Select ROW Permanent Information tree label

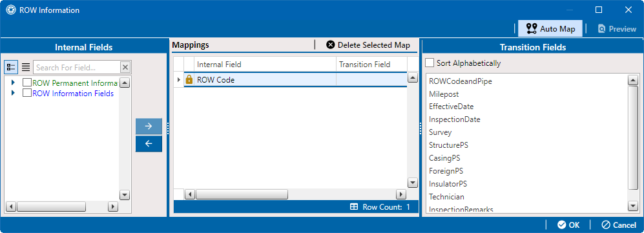tap(76, 83)
